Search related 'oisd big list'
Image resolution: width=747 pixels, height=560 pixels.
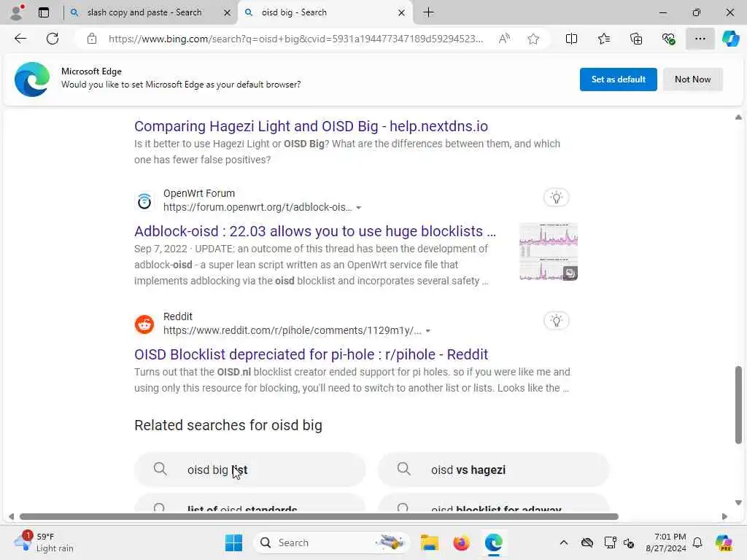(x=250, y=470)
